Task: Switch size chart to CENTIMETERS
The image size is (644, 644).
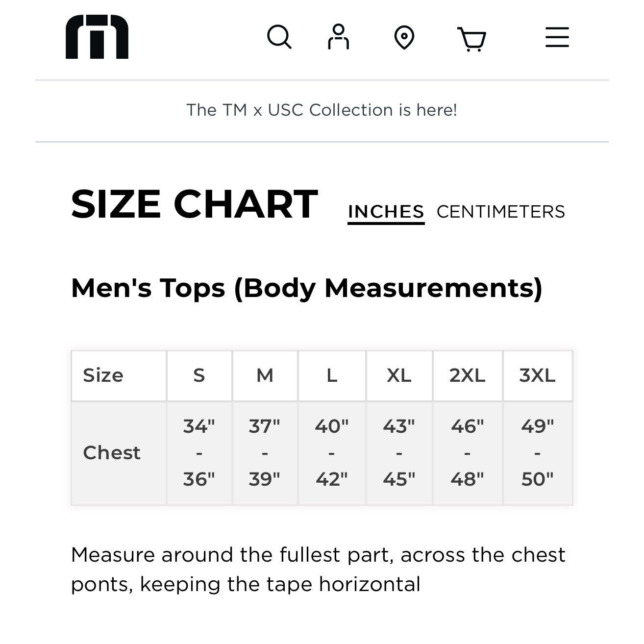Action: (x=500, y=212)
